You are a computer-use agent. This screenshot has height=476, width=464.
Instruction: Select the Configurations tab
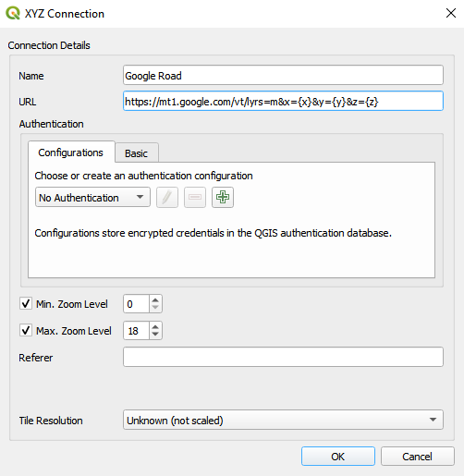(71, 153)
